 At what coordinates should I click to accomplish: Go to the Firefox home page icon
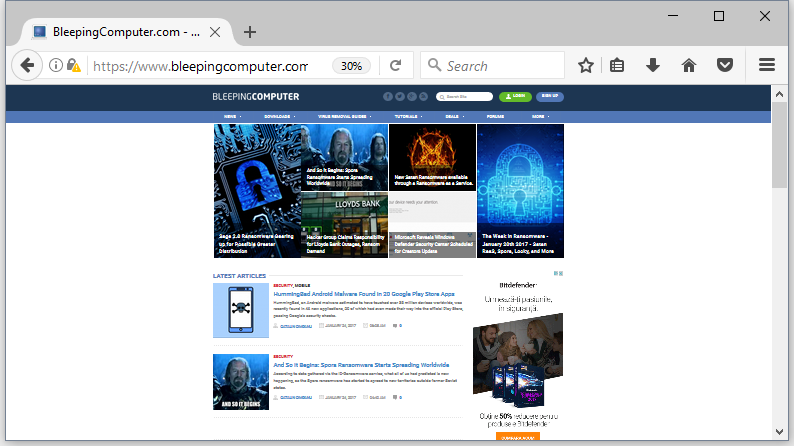[x=688, y=66]
